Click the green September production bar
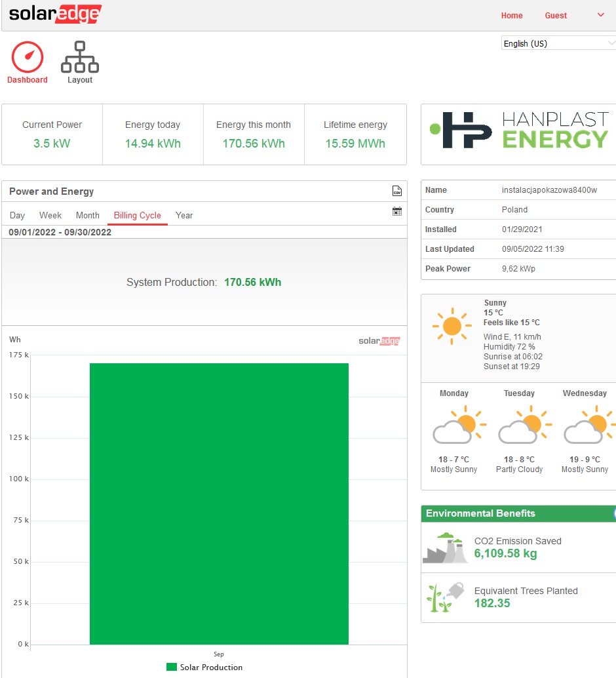 click(x=219, y=504)
